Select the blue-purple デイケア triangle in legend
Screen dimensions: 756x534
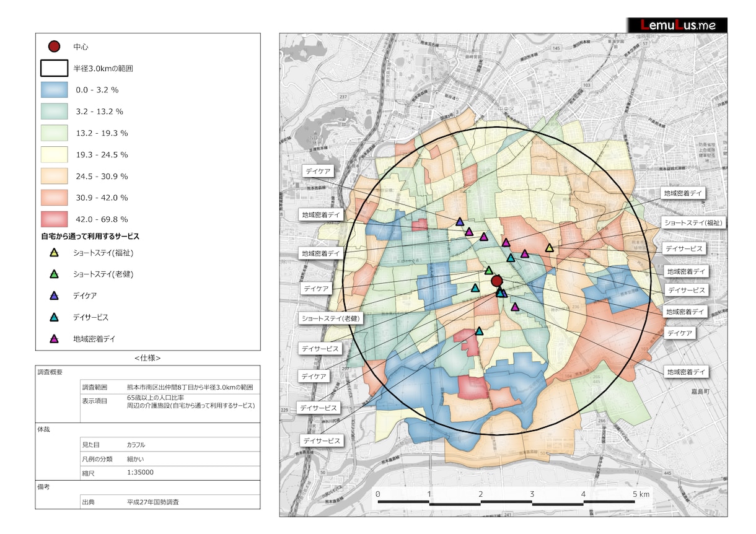[x=54, y=295]
